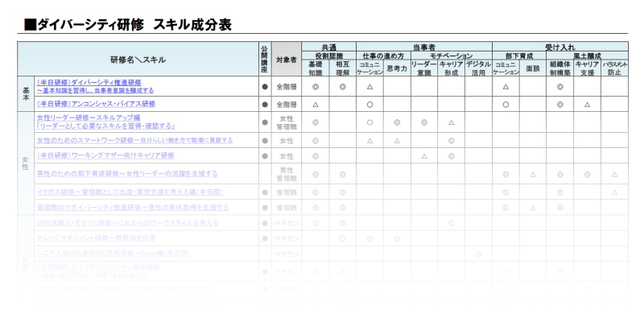Open 管理職向けダイバーシティ推進研修 link
Viewport: 644px width, 318px height.
133,208
